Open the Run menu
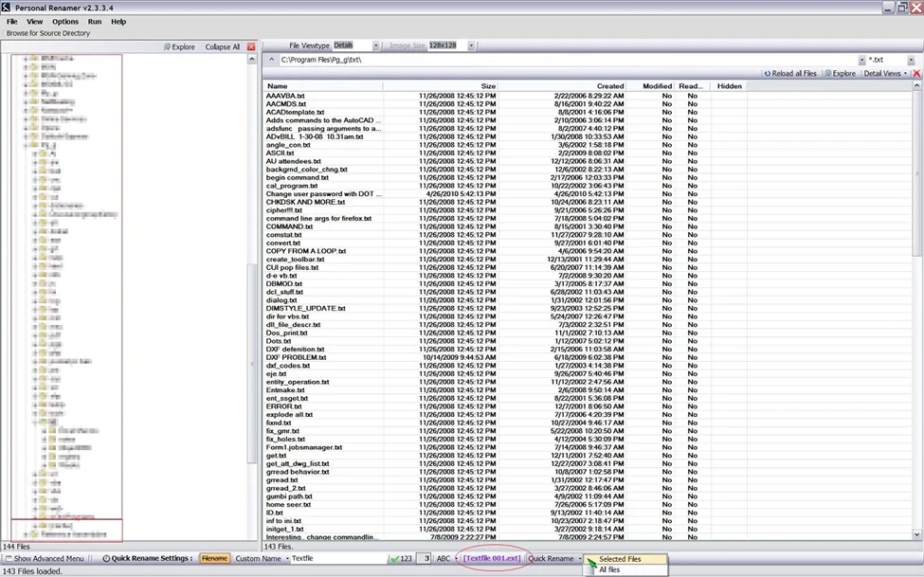The width and height of the screenshot is (924, 577). [95, 21]
